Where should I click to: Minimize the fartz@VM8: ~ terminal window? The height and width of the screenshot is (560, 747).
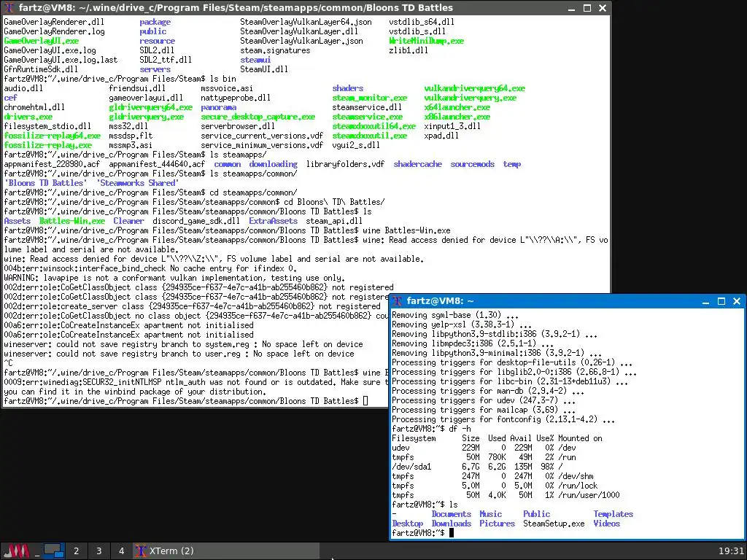[706, 301]
